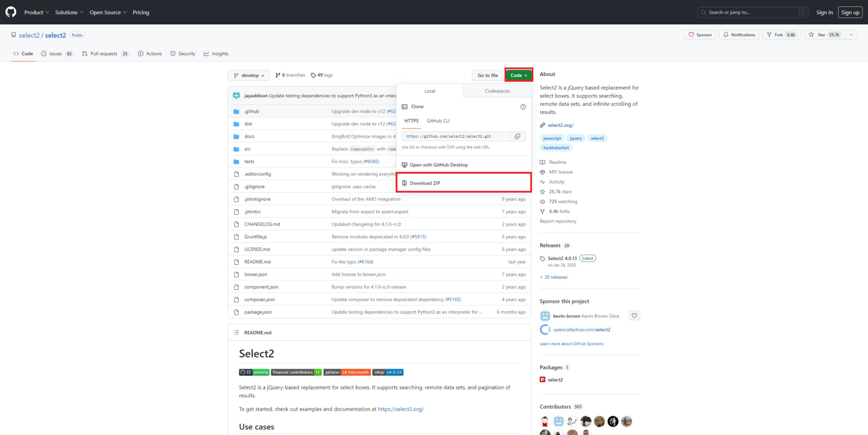
Task: Switch to the Codespaces tab
Action: pyautogui.click(x=497, y=90)
